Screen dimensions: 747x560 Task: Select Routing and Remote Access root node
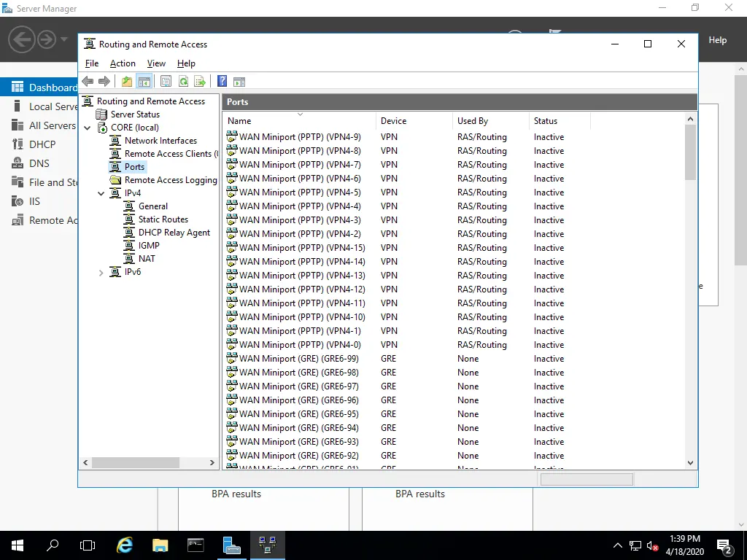click(x=150, y=101)
